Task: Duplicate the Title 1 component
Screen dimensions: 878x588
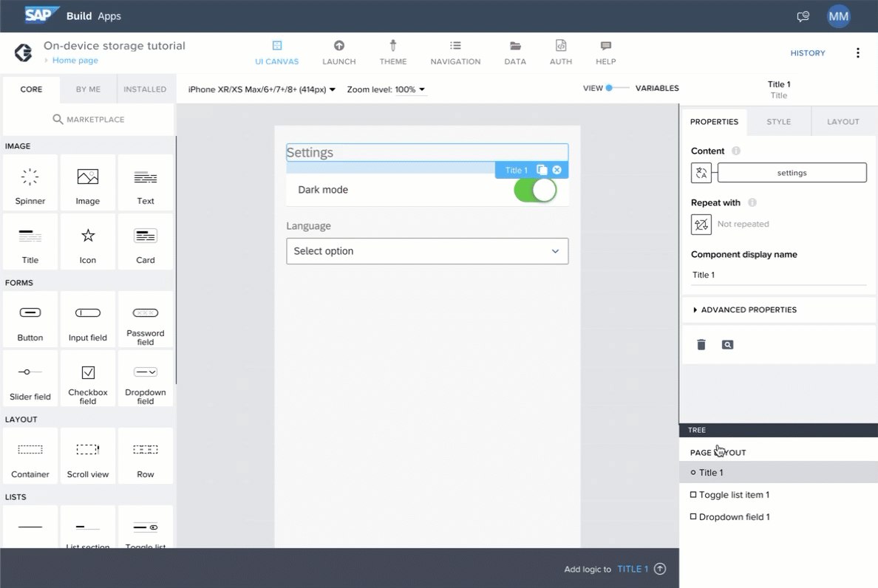Action: (x=542, y=170)
